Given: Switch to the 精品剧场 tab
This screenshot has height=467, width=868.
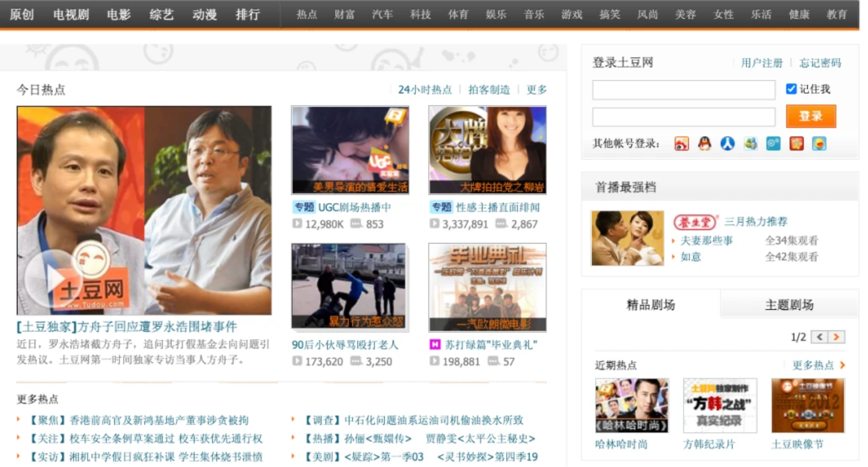Looking at the screenshot, I should coord(651,305).
